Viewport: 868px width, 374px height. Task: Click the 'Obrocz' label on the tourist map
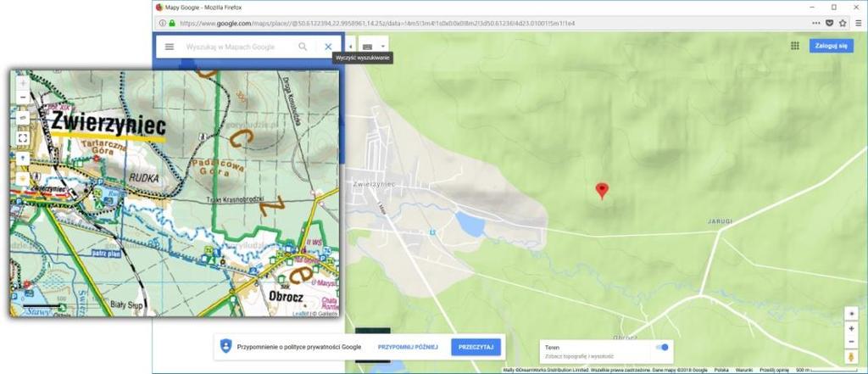286,297
